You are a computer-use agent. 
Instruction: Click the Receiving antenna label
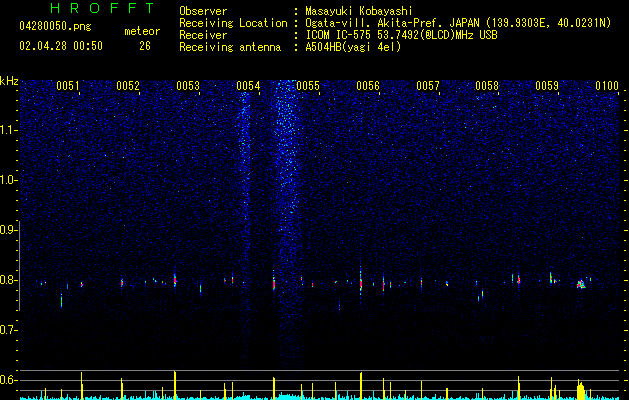pyautogui.click(x=230, y=47)
